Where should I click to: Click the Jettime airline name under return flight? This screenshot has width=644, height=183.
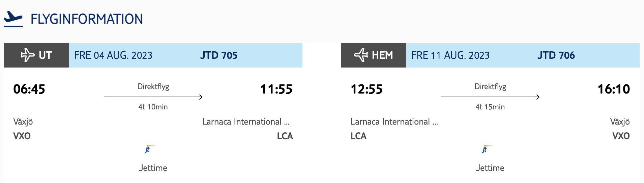click(x=490, y=168)
